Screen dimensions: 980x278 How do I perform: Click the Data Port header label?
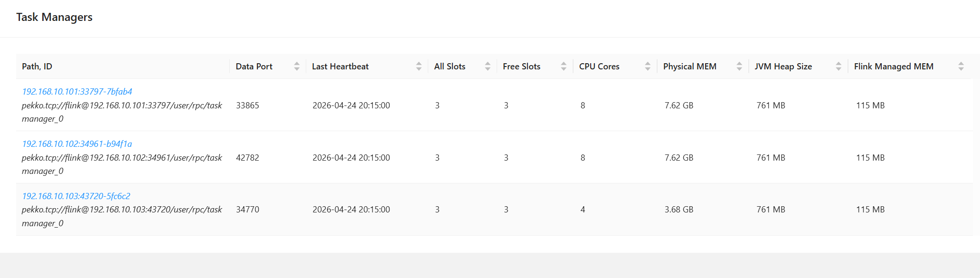click(x=254, y=67)
